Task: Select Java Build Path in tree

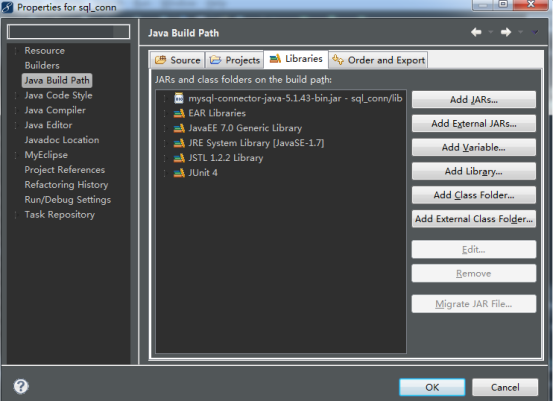Action: coord(57,81)
